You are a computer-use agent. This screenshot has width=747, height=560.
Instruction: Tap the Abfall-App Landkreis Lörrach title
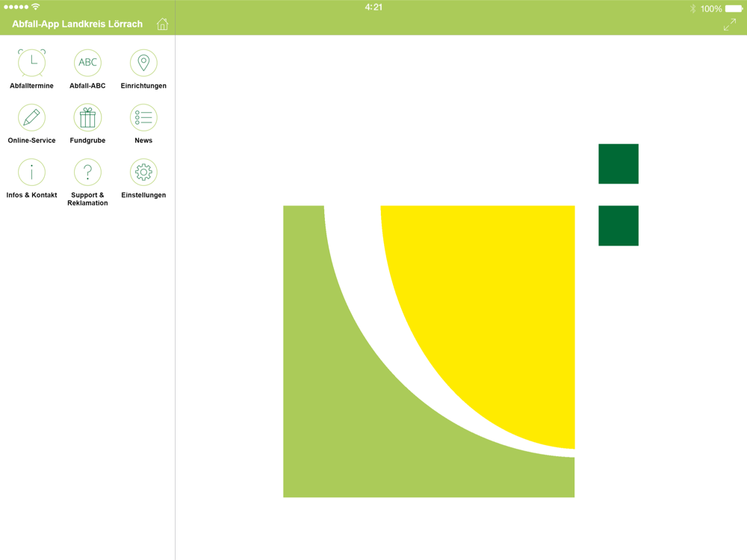(x=77, y=24)
